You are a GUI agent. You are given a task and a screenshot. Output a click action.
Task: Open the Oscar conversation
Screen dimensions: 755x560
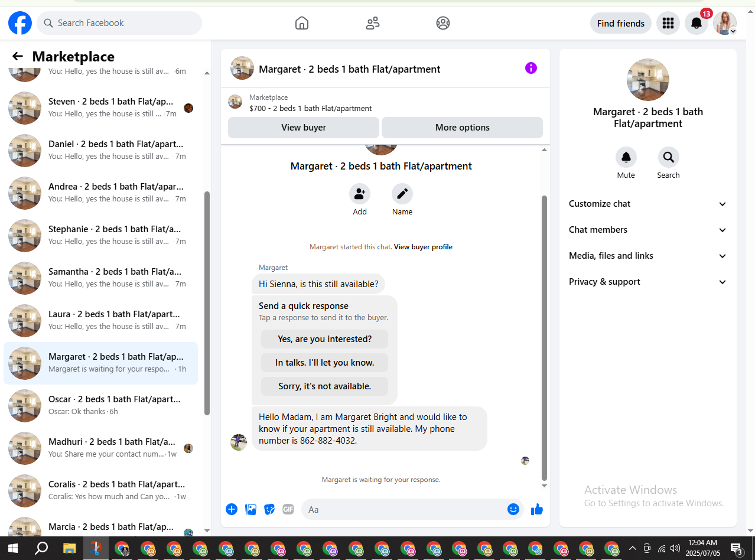coord(101,405)
